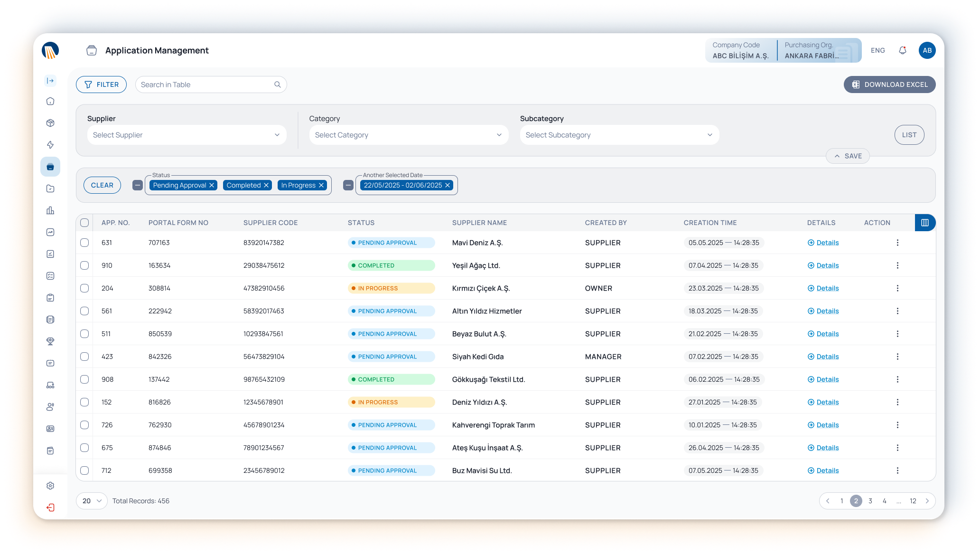980x555 pixels.
Task: Remove the Completed status filter chip
Action: [266, 185]
